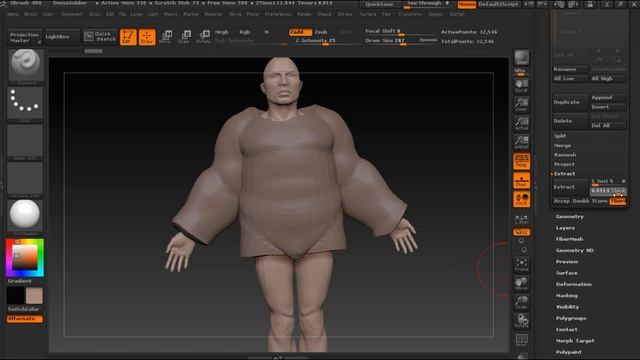Click the DefaultZScript button

[498, 4]
